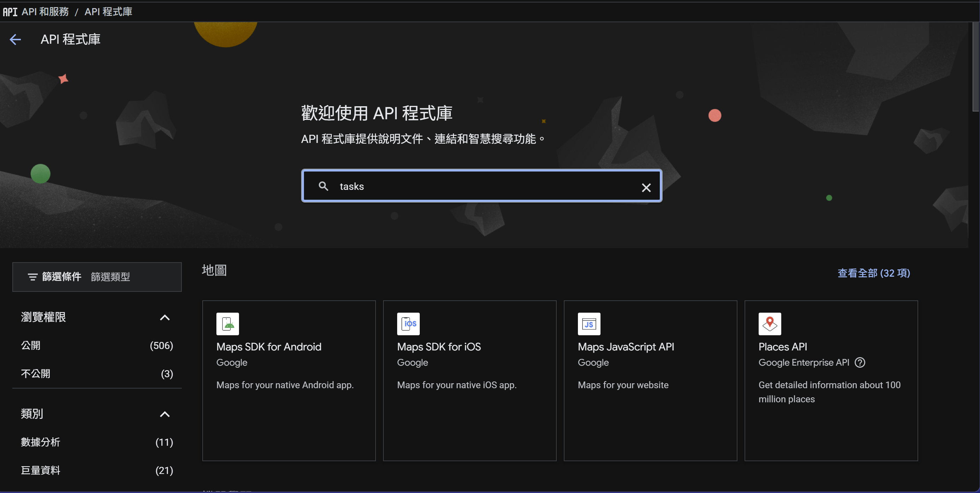980x493 pixels.
Task: Clear the tasks search text
Action: click(646, 187)
